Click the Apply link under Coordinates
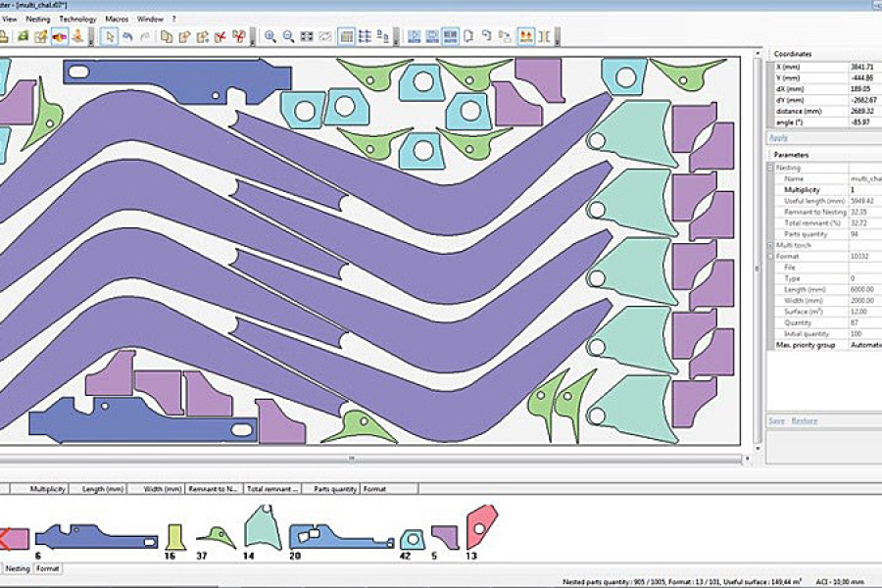The width and height of the screenshot is (882, 588). (x=778, y=138)
